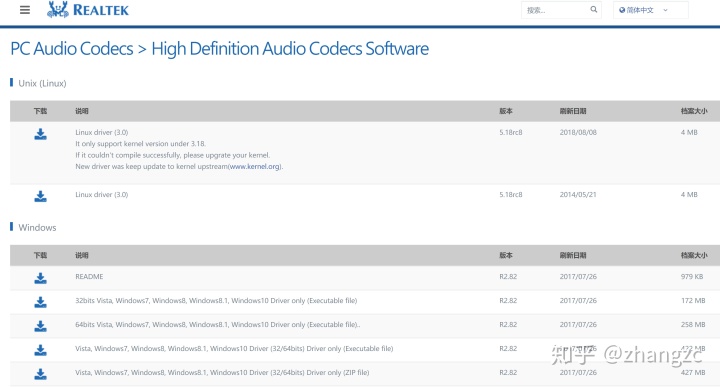Image resolution: width=720 pixels, height=387 pixels.
Task: Open the www.kernel.org link
Action: coord(255,167)
